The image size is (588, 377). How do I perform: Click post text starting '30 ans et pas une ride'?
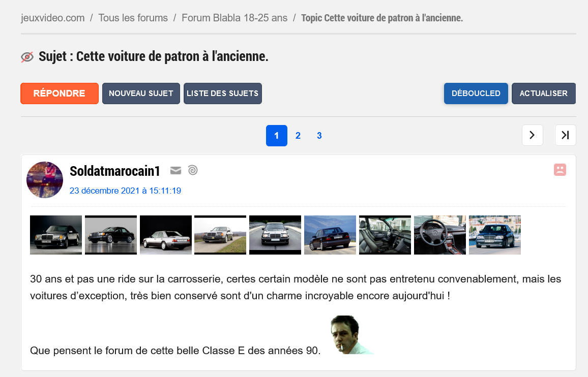tap(296, 288)
